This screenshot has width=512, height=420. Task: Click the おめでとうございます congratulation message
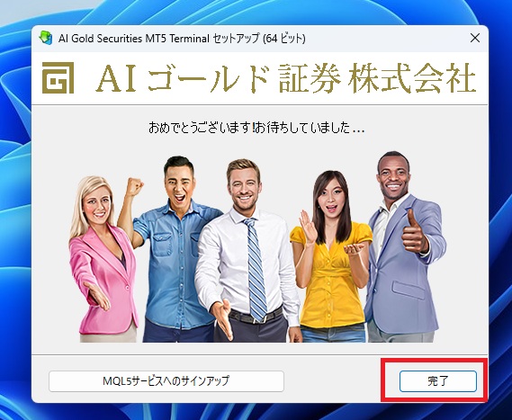[x=256, y=128]
